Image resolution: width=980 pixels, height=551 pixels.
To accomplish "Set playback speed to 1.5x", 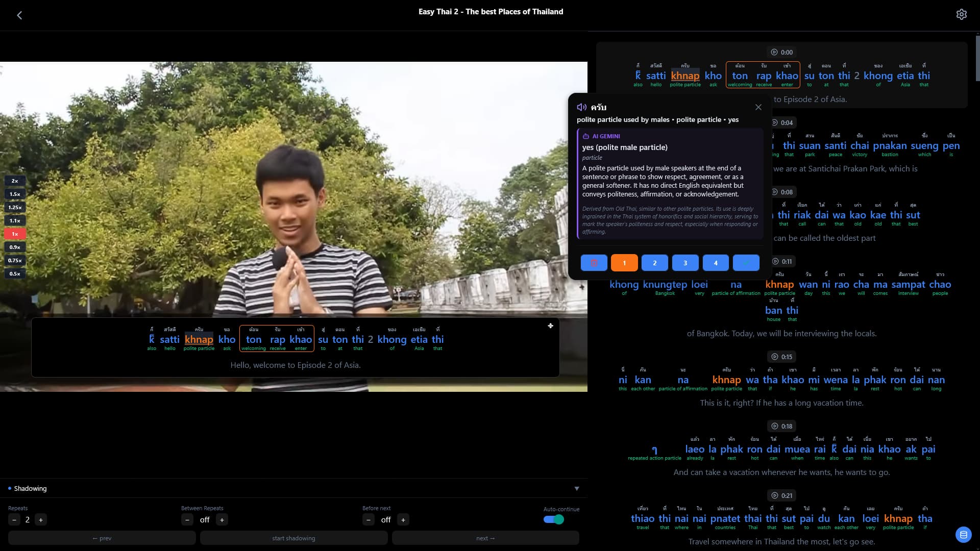I will click(15, 194).
